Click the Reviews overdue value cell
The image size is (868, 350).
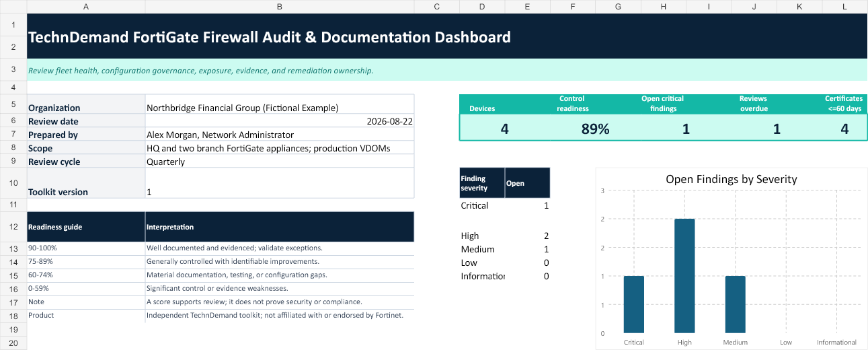777,129
